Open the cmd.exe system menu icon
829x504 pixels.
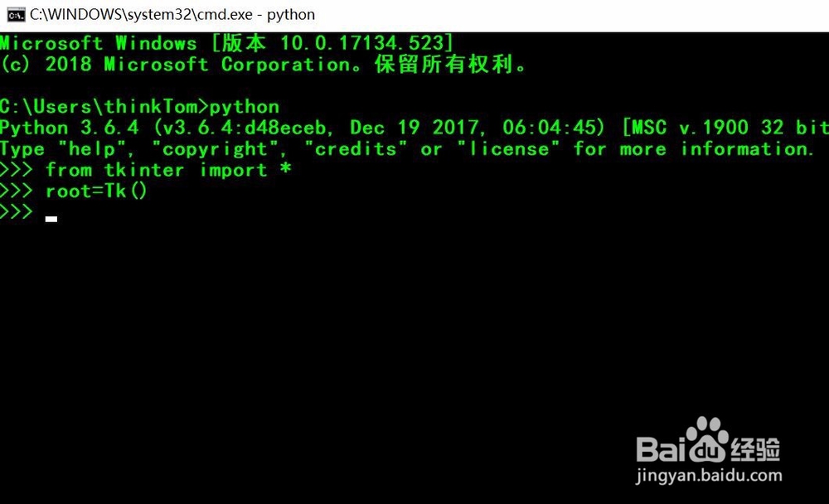16,14
